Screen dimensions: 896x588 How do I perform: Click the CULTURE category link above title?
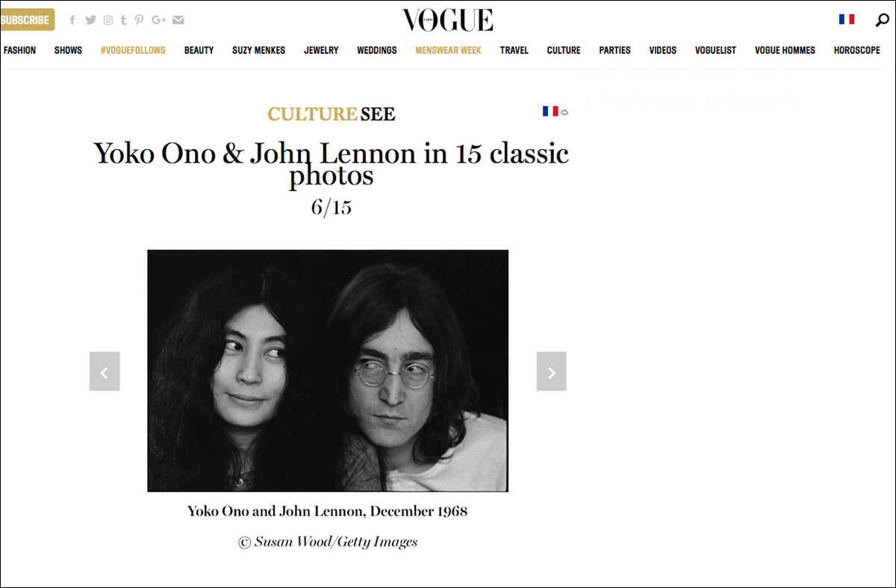click(x=312, y=114)
